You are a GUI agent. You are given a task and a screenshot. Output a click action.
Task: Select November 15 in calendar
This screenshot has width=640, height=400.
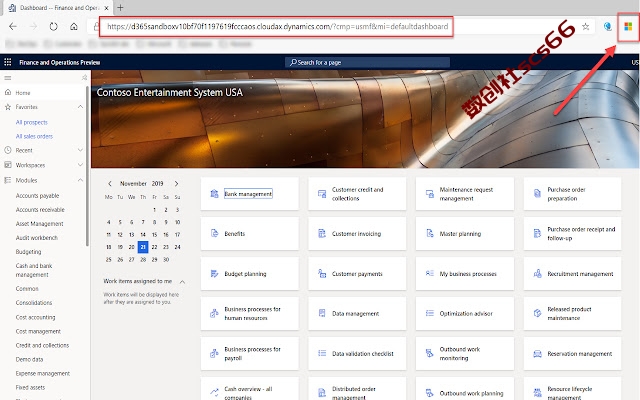tap(154, 235)
